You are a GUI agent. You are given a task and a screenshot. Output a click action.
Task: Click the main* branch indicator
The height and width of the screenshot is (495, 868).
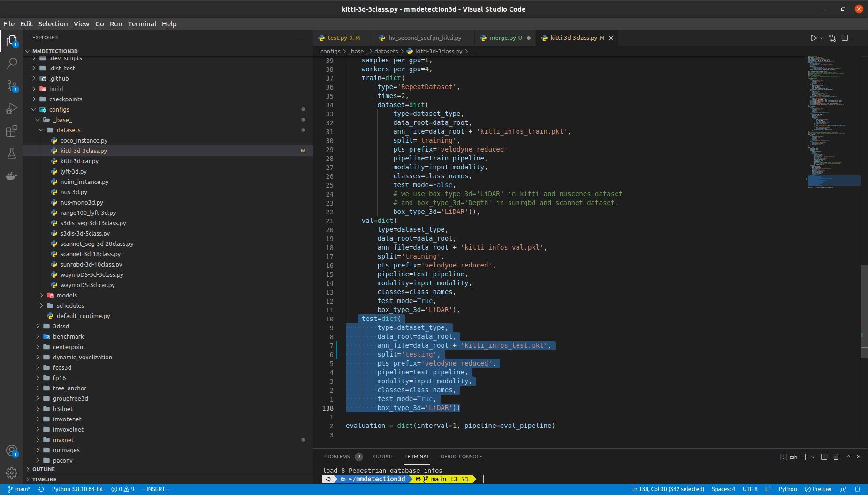coord(20,489)
